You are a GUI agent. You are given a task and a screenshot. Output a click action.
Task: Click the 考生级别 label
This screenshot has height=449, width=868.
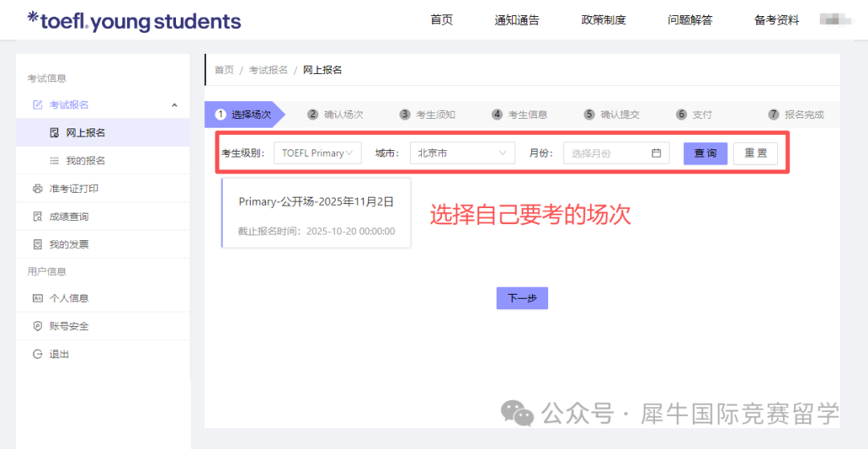(x=244, y=153)
